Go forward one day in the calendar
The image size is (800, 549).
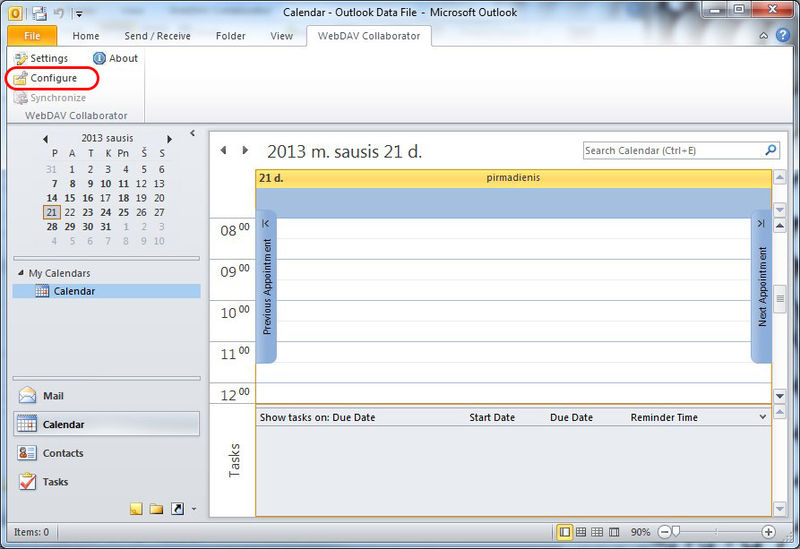pyautogui.click(x=245, y=150)
